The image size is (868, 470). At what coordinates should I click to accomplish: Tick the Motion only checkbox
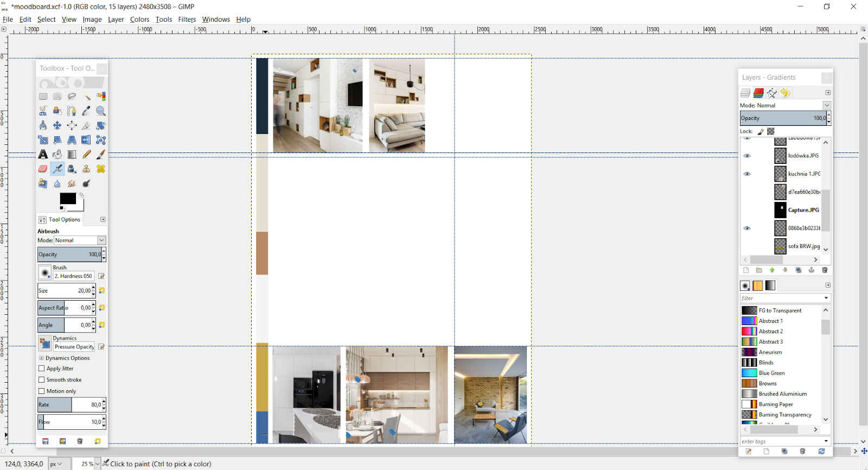[41, 391]
